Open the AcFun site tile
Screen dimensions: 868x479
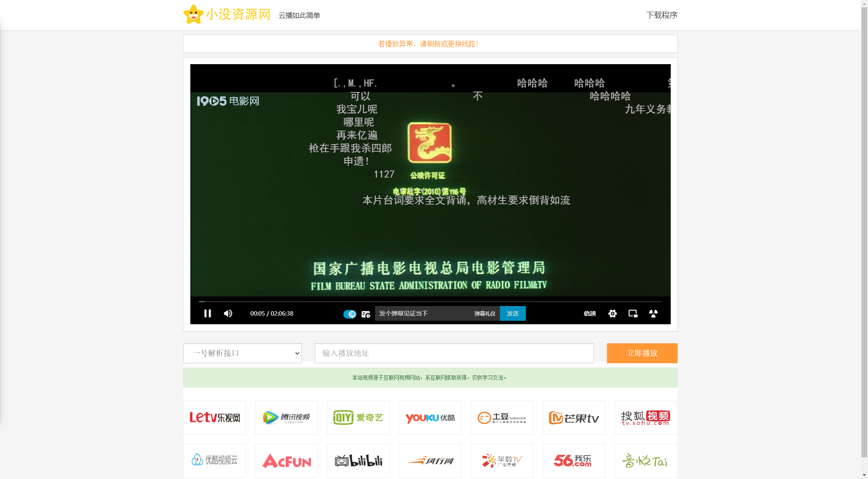tap(287, 460)
